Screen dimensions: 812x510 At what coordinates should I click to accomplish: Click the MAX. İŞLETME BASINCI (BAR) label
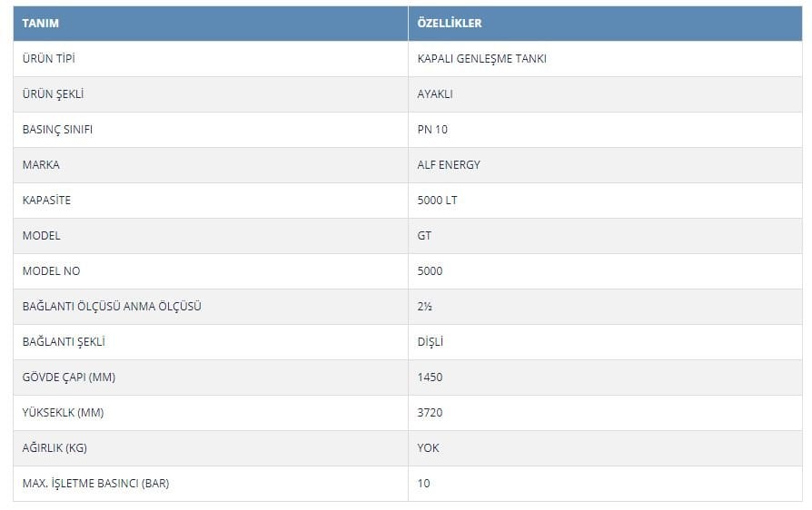pyautogui.click(x=95, y=484)
